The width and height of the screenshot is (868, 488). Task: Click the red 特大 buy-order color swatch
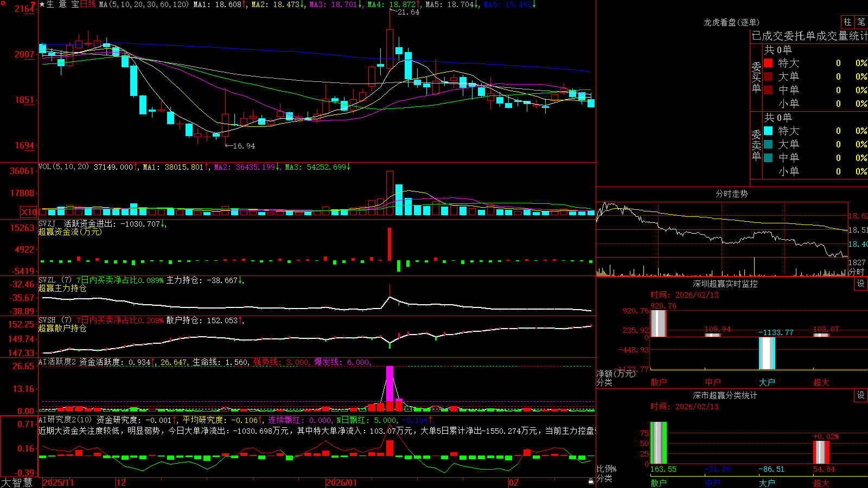pyautogui.click(x=768, y=63)
